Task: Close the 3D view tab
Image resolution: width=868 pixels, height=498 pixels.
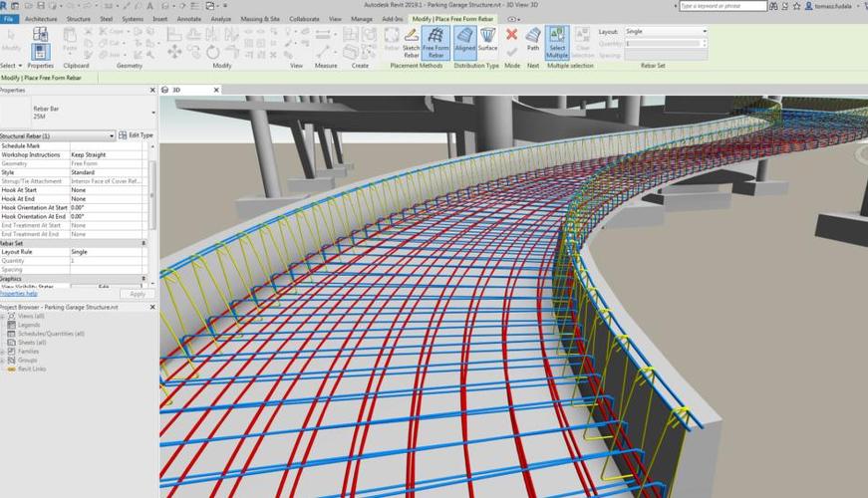Action: [x=216, y=90]
